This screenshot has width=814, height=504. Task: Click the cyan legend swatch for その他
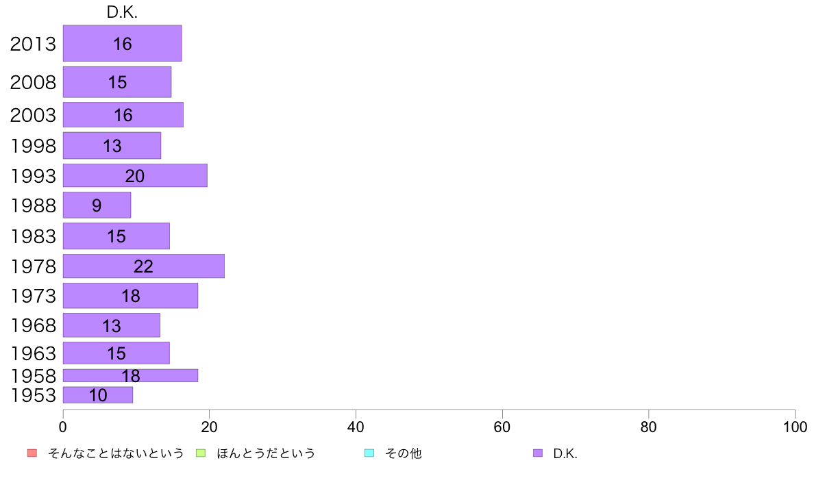(x=369, y=453)
